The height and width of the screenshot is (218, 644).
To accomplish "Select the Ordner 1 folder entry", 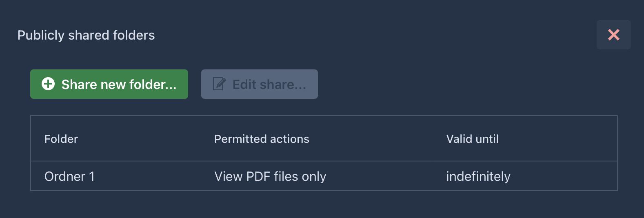I will pyautogui.click(x=69, y=176).
